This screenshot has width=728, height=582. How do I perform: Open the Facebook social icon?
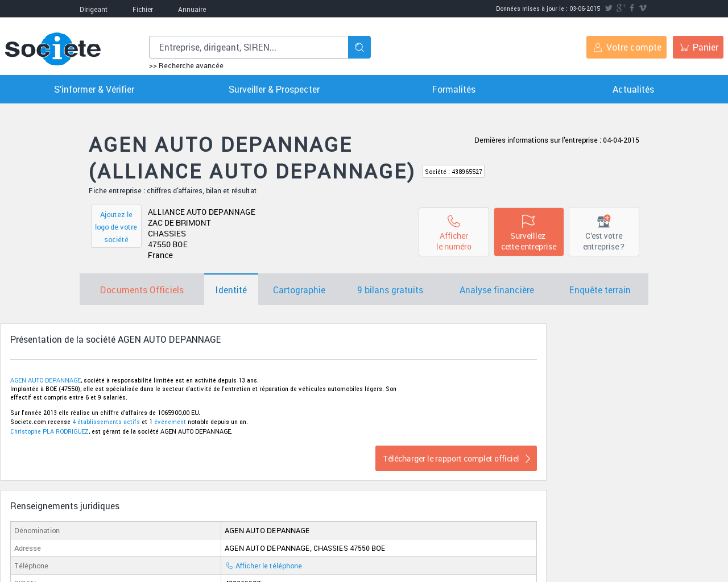click(632, 8)
